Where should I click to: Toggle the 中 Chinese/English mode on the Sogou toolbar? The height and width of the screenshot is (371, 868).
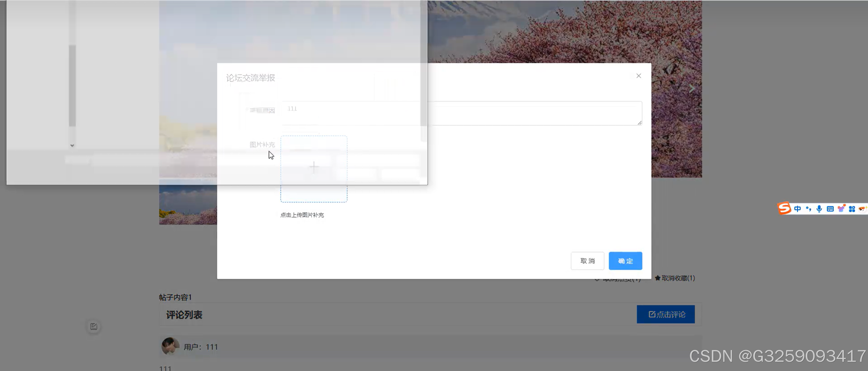pos(798,209)
